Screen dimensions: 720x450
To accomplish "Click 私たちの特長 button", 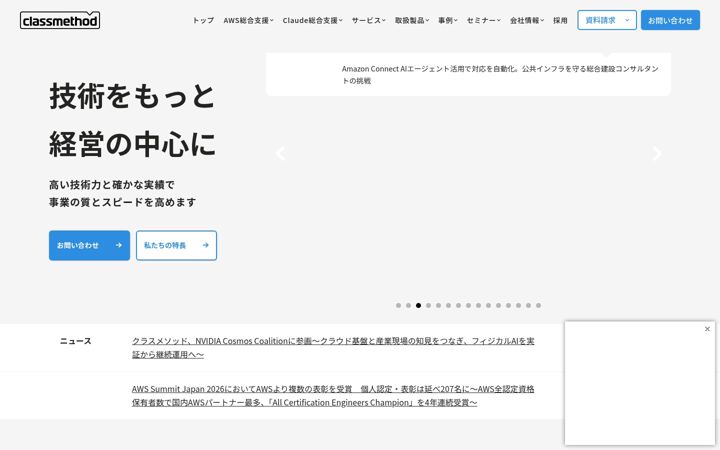I will click(x=176, y=245).
